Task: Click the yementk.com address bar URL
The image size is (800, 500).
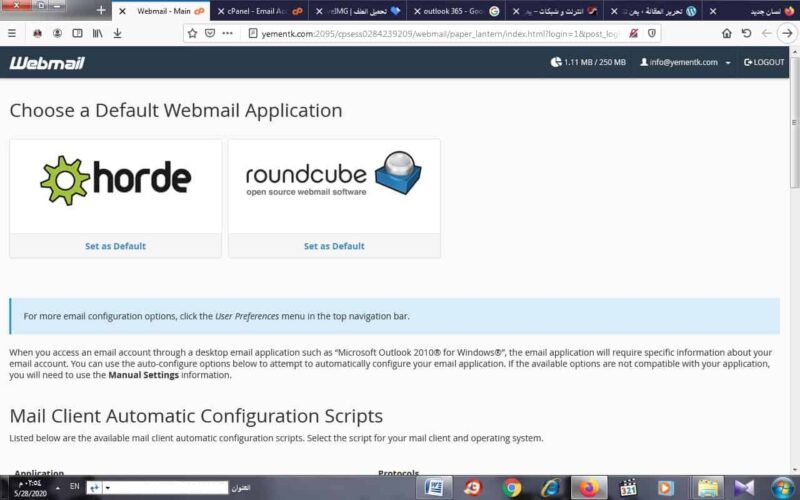Action: coord(440,33)
